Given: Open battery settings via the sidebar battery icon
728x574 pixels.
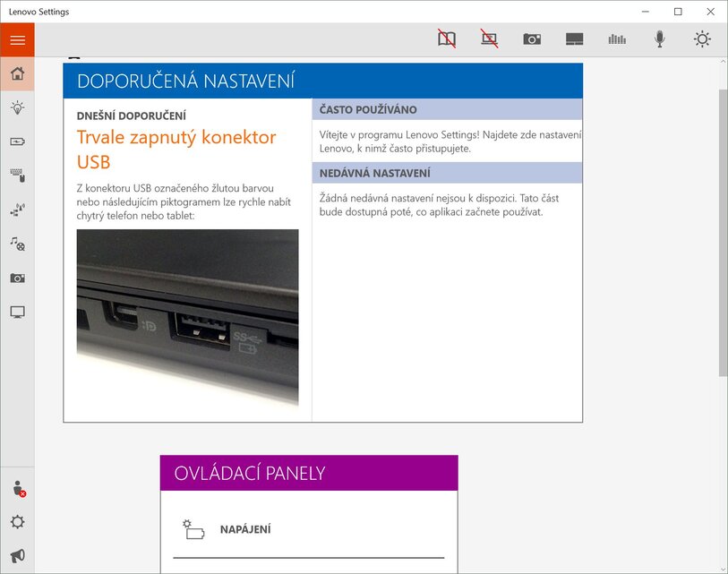Looking at the screenshot, I should click(x=17, y=141).
